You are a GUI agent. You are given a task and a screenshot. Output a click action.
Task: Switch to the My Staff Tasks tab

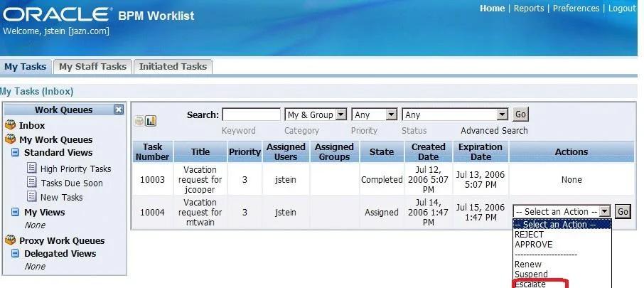click(92, 67)
